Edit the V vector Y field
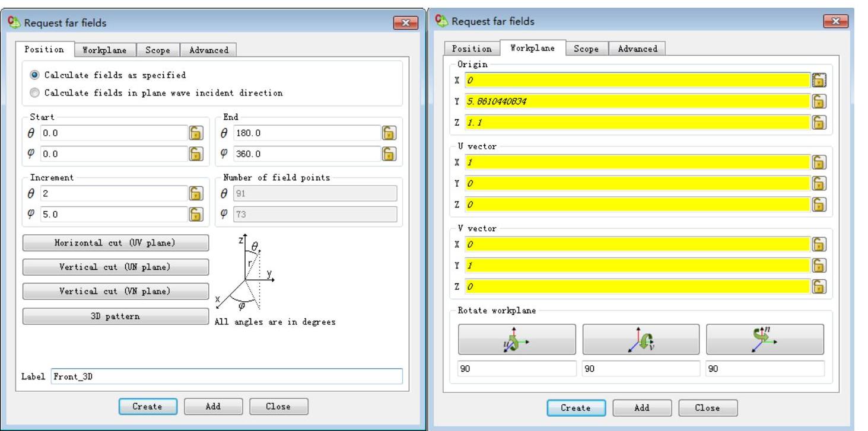Viewport: 868px width, 431px height. pyautogui.click(x=637, y=265)
